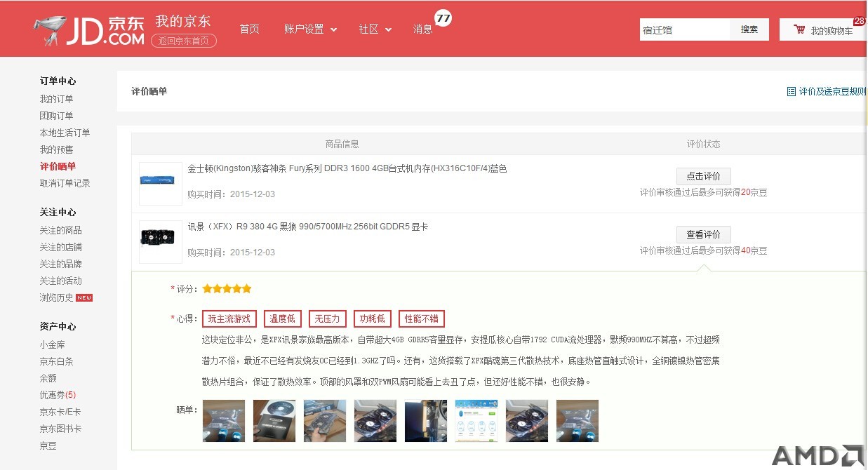Open 小金库 in sidebar

point(52,344)
